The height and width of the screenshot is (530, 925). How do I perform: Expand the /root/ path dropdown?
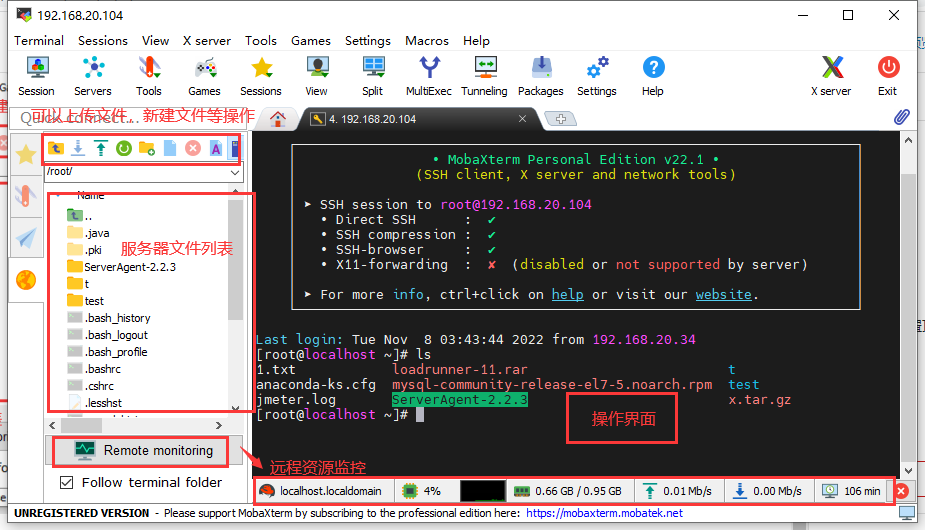click(x=235, y=172)
